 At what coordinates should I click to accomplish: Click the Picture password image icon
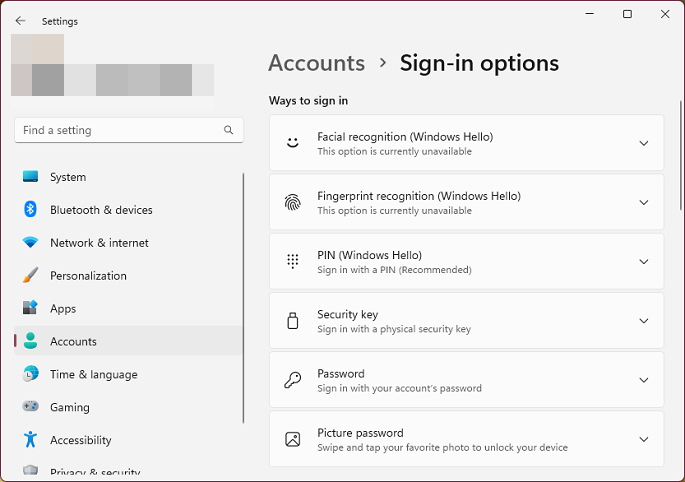[293, 439]
